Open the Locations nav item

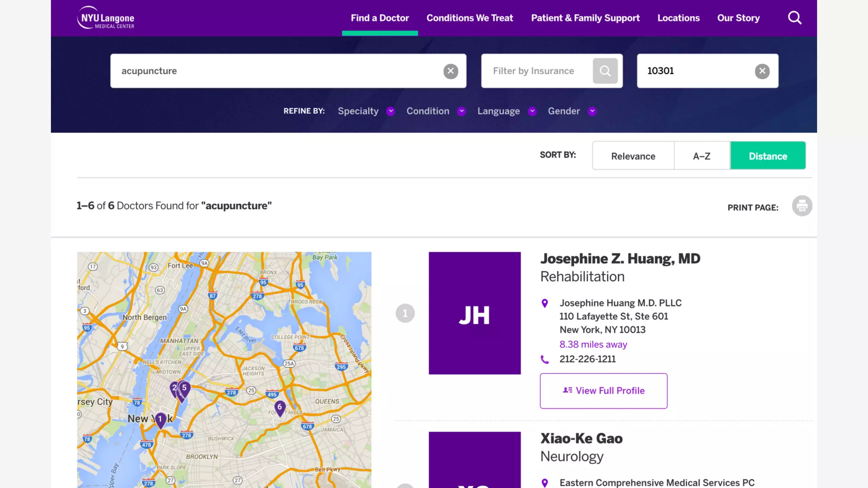pos(678,18)
